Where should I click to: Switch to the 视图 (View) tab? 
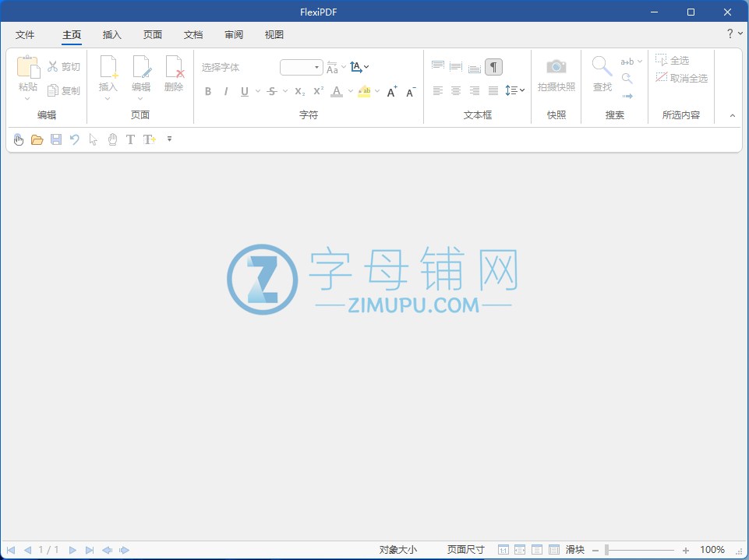pos(274,34)
